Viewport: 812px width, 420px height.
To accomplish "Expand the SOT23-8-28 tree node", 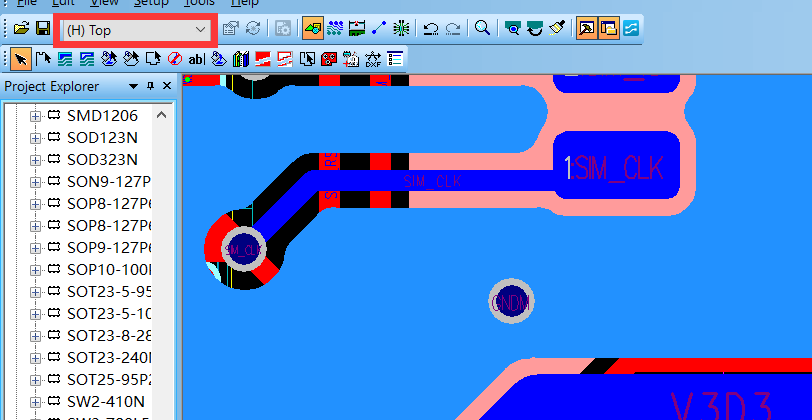I will coord(35,336).
